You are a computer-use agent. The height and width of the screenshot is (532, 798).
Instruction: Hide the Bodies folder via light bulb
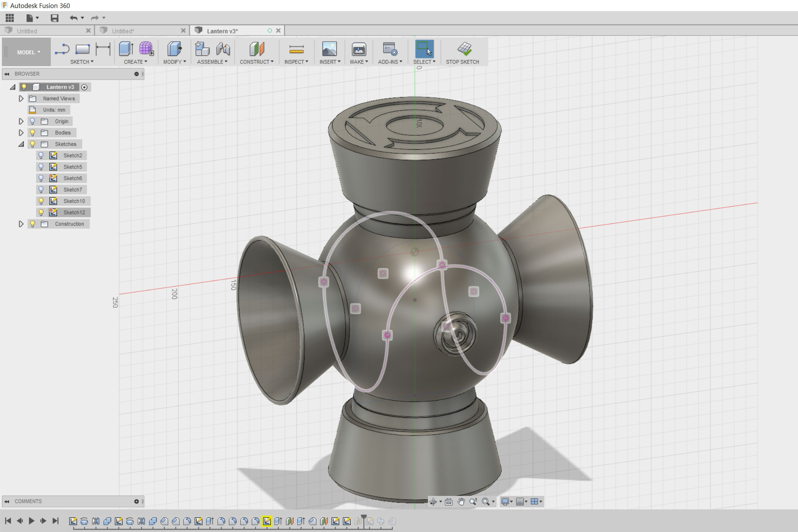pyautogui.click(x=33, y=133)
